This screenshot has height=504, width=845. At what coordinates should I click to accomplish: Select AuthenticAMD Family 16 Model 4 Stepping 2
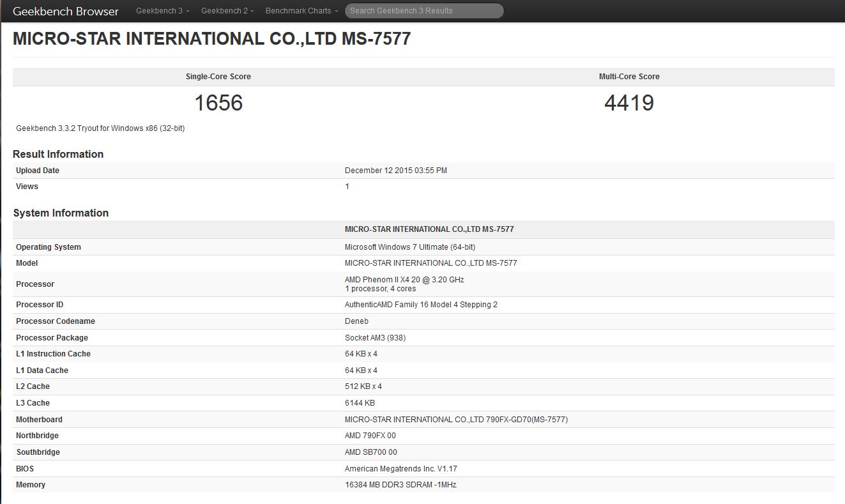[421, 305]
